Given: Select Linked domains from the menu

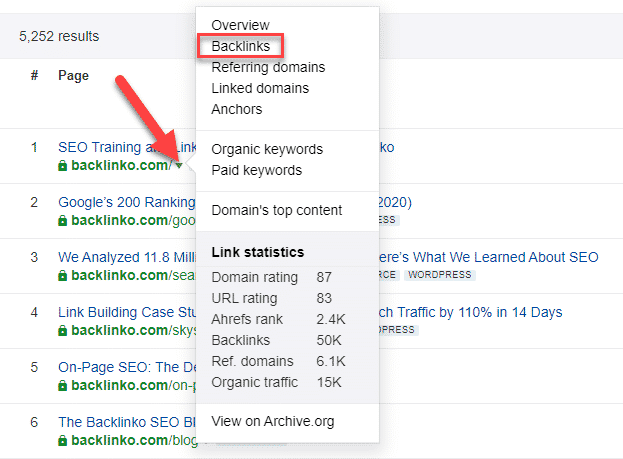Looking at the screenshot, I should pyautogui.click(x=260, y=88).
